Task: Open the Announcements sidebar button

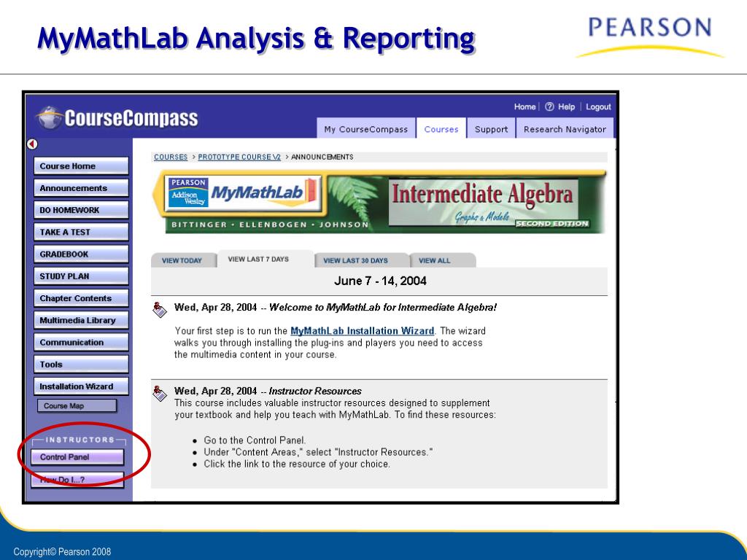Action: pos(81,188)
